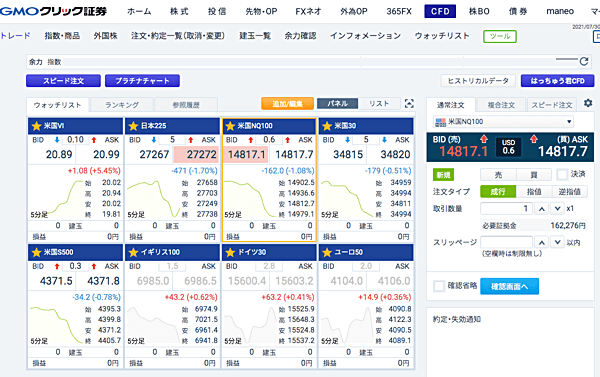Open ウォッチリスト in sub navigation
This screenshot has width=600, height=377.
click(442, 36)
